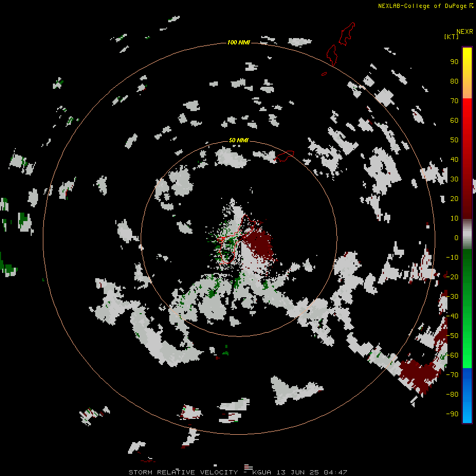Image resolution: width=476 pixels, height=476 pixels.
Task: Click the -80 value on the velocity scale
Action: [452, 395]
